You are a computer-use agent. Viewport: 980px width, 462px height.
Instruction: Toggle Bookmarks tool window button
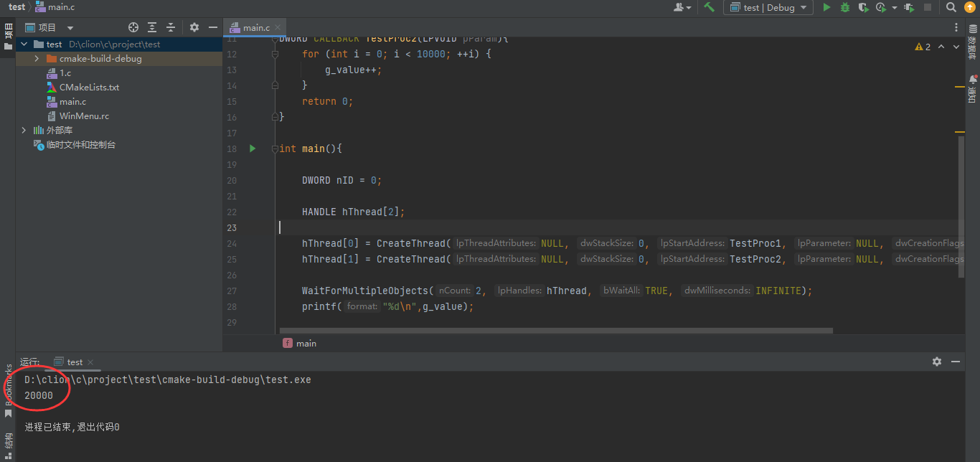click(x=8, y=391)
